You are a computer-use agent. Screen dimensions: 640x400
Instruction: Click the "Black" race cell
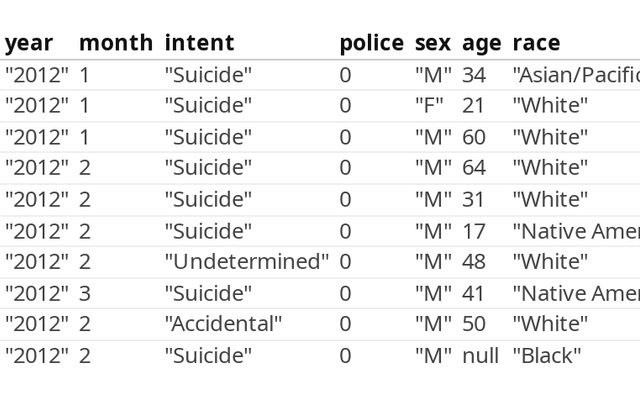pyautogui.click(x=546, y=356)
